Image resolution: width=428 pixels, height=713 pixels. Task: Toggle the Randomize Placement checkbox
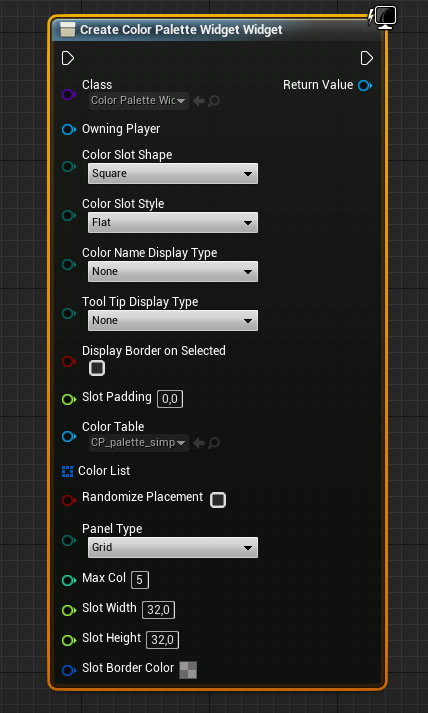point(218,500)
